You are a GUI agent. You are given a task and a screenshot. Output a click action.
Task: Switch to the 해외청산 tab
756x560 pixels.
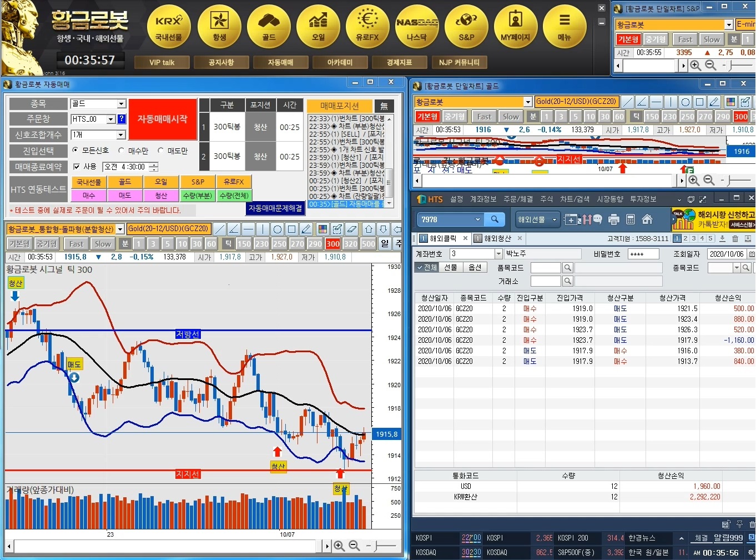point(497,238)
